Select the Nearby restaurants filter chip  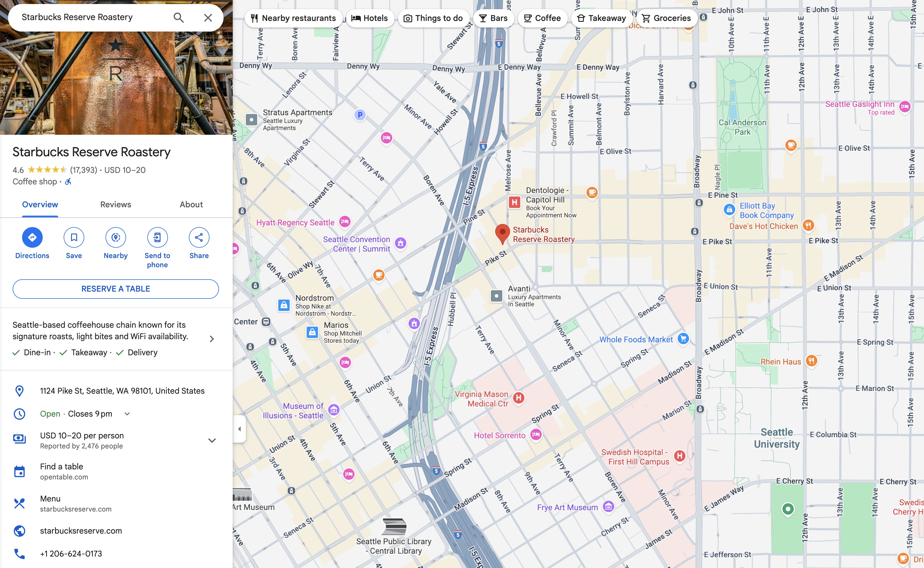[293, 18]
